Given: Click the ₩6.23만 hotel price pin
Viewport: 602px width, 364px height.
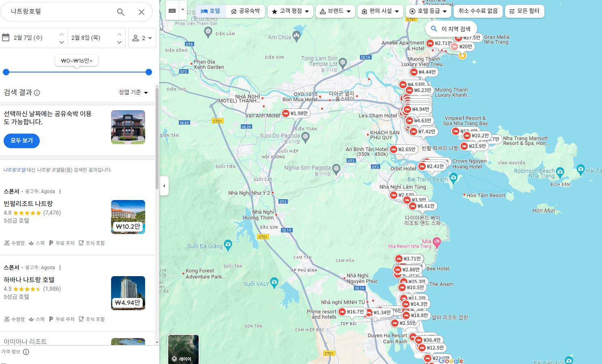Looking at the screenshot, I should 419,90.
